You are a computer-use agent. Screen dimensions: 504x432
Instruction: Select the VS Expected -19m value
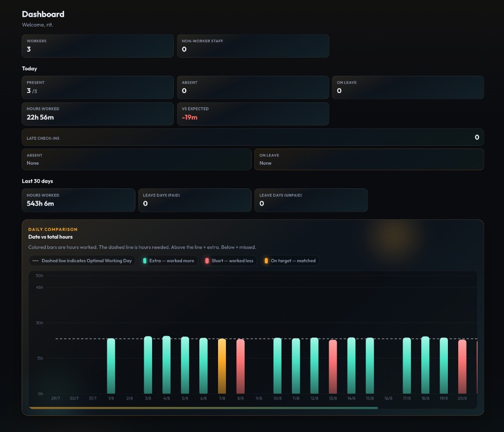189,117
